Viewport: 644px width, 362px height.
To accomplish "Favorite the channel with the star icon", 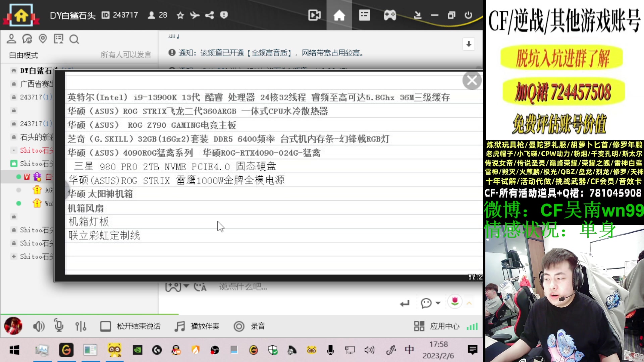I will (x=180, y=15).
